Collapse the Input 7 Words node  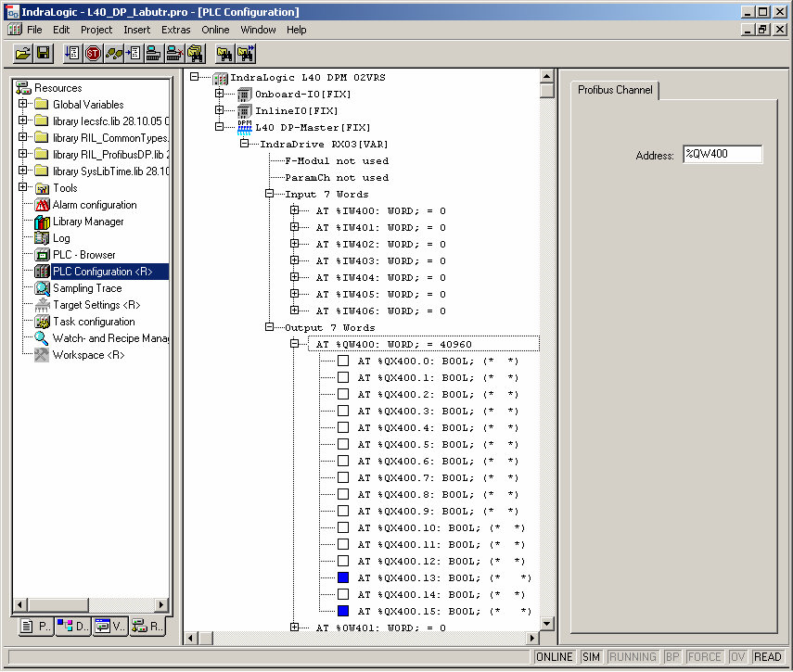[270, 194]
